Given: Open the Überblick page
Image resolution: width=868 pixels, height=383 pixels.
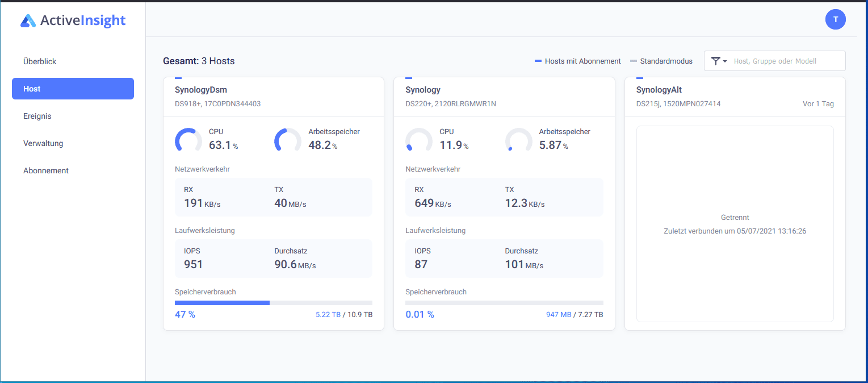Looking at the screenshot, I should (x=40, y=61).
